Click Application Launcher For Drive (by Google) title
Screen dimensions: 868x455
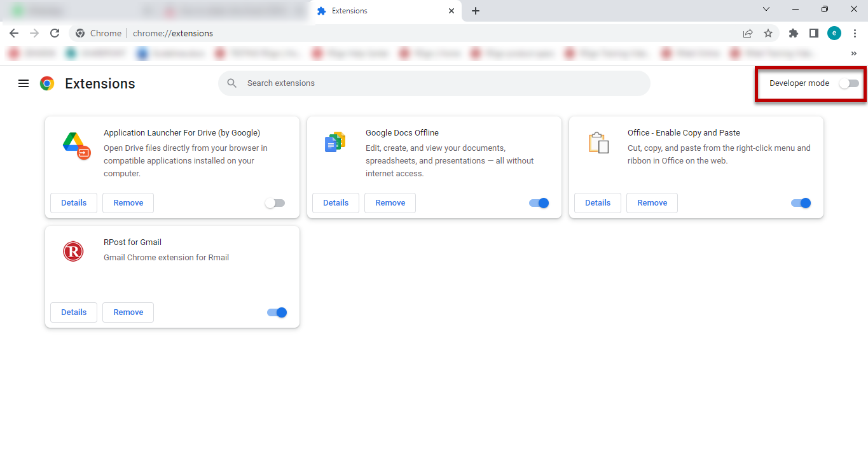pyautogui.click(x=182, y=133)
